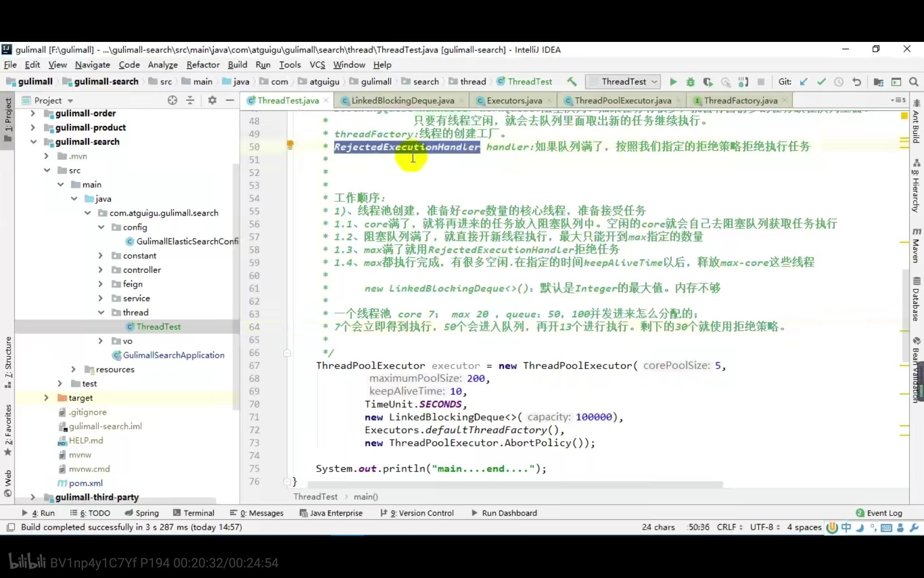Click the green Run button in toolbar

click(673, 82)
